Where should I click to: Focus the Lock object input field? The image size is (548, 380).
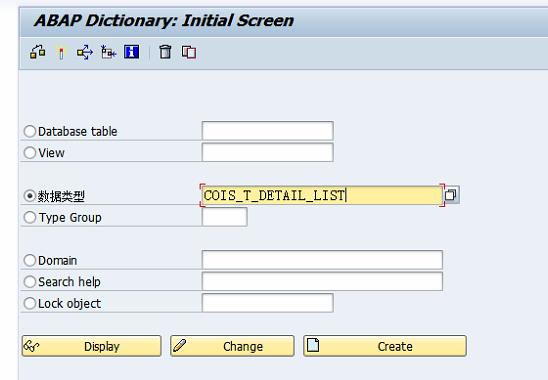coord(268,303)
